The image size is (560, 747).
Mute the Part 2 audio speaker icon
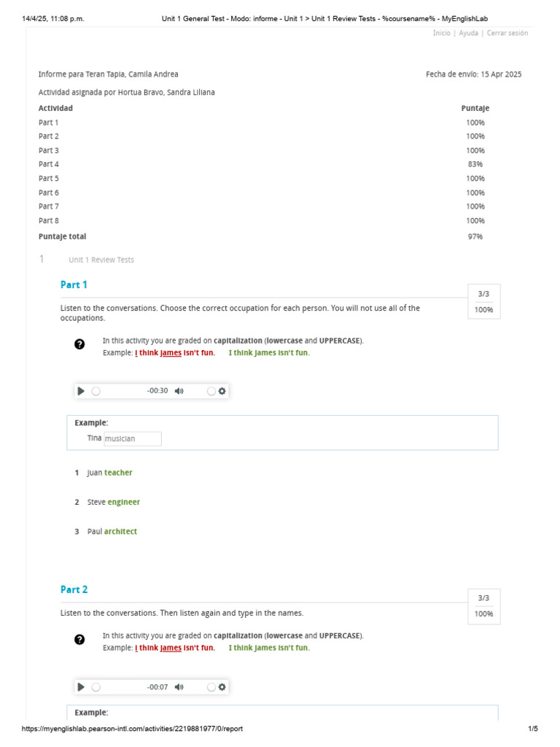click(179, 687)
